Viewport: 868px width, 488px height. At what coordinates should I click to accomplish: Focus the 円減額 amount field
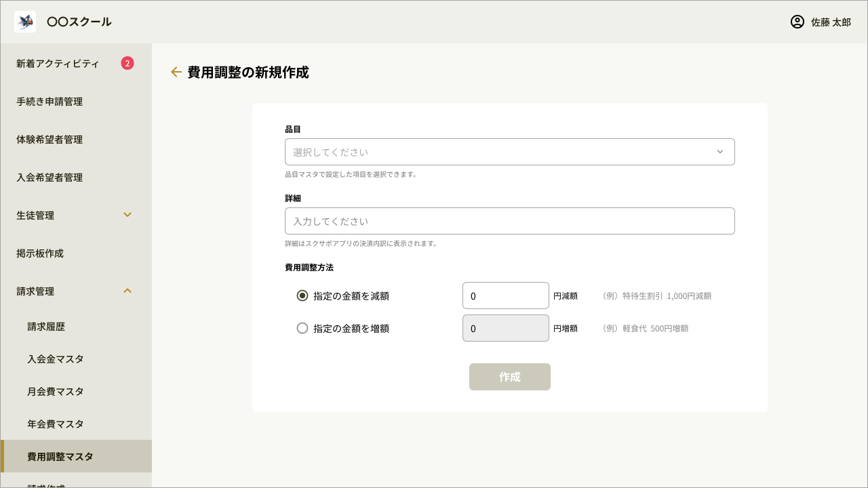pos(506,296)
